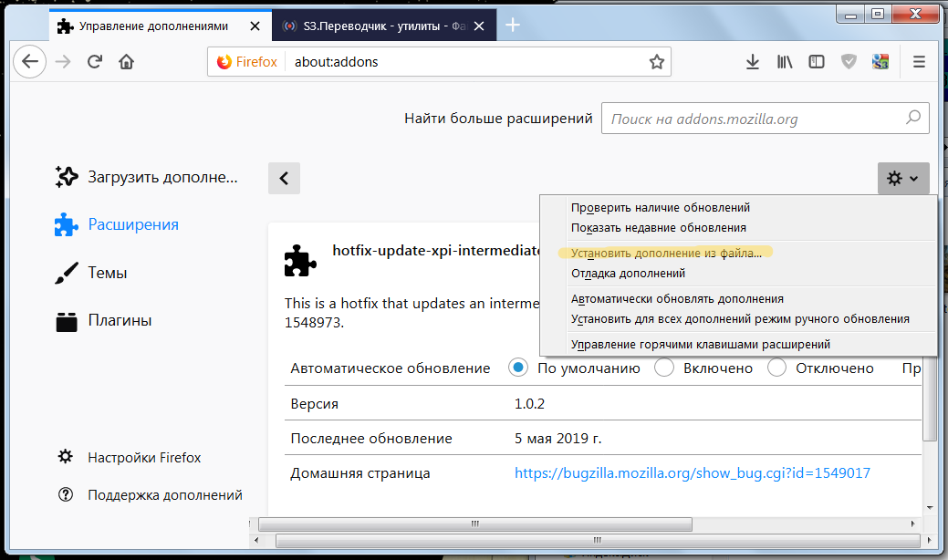Screen dimensions: 948x560
Task: Click the hotfix addon puzzle icon
Action: tap(300, 260)
